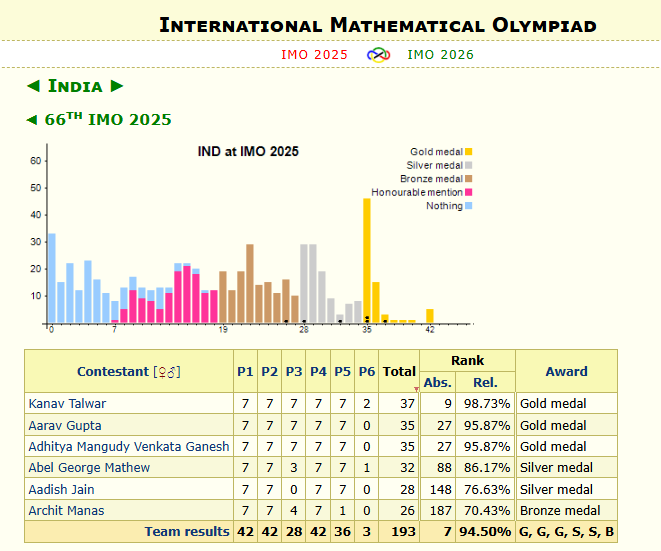Click the Nothing legend swatch
The width and height of the screenshot is (661, 551).
(x=468, y=206)
